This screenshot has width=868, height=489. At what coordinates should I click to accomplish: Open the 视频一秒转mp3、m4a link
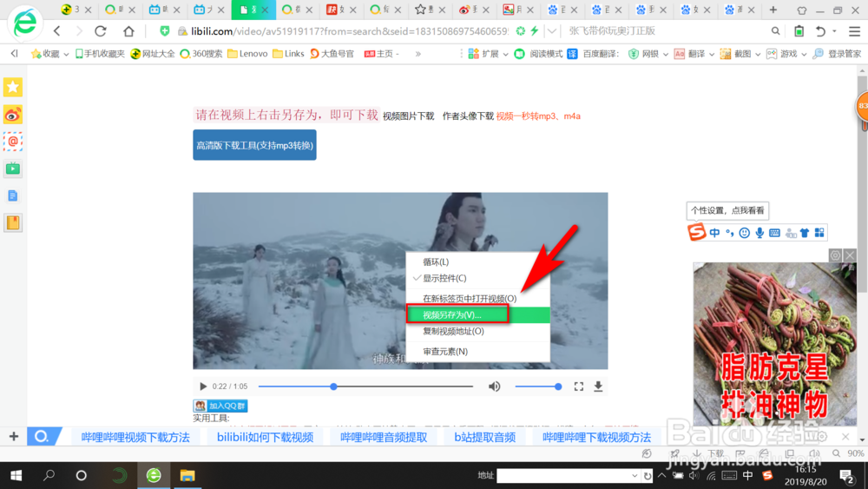538,116
